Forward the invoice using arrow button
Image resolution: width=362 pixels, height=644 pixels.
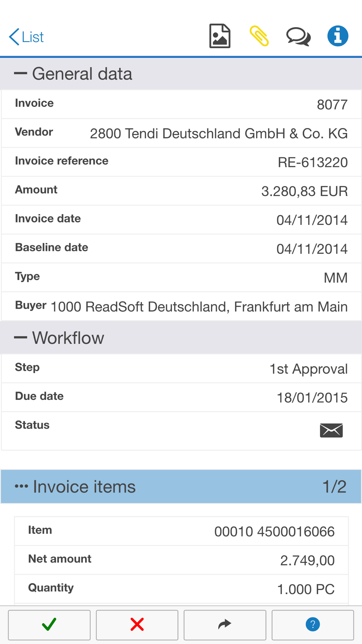coord(225,624)
